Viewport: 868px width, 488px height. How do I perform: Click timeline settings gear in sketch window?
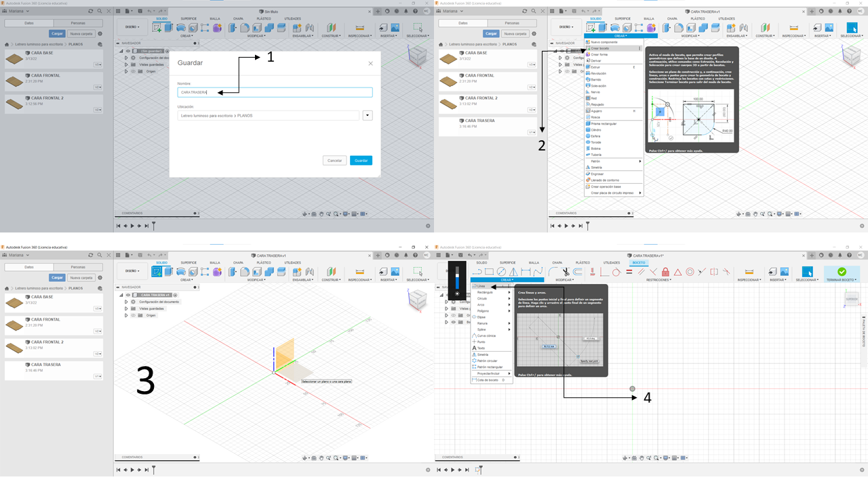click(861, 470)
